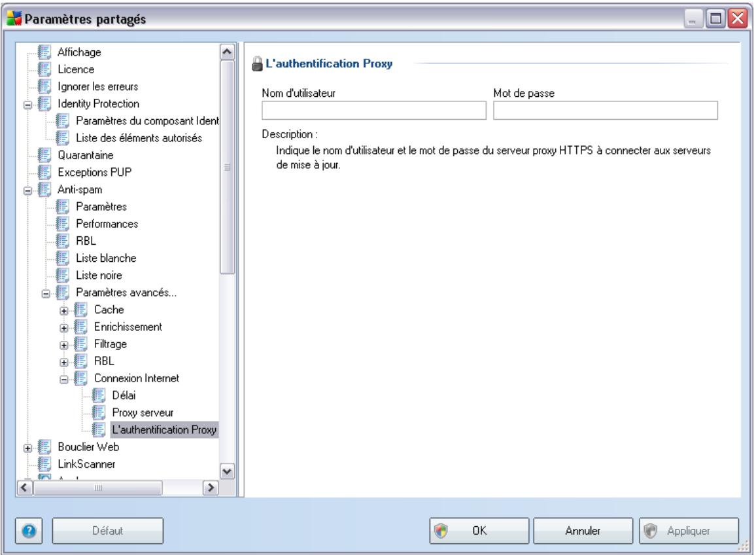
Task: Select Exceptions PUP in the tree
Action: 94,172
